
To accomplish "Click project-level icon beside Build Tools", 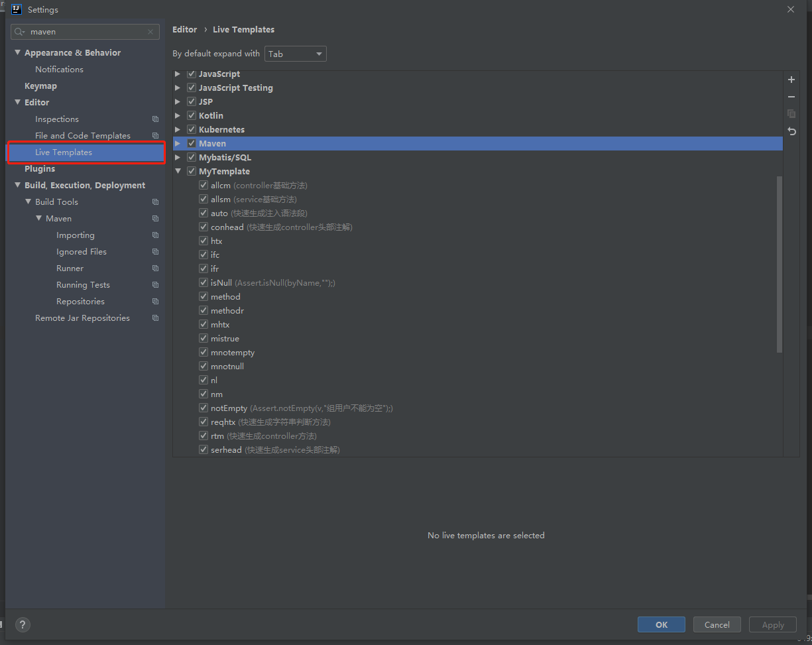I will [x=155, y=202].
